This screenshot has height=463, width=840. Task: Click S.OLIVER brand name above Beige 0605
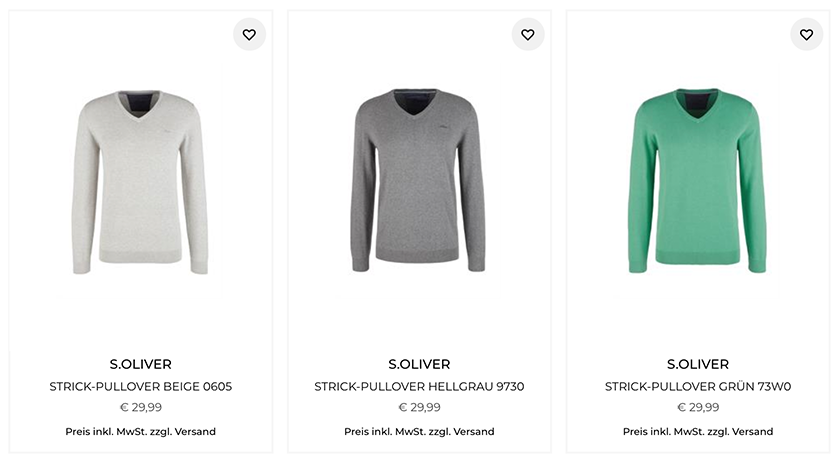point(140,364)
